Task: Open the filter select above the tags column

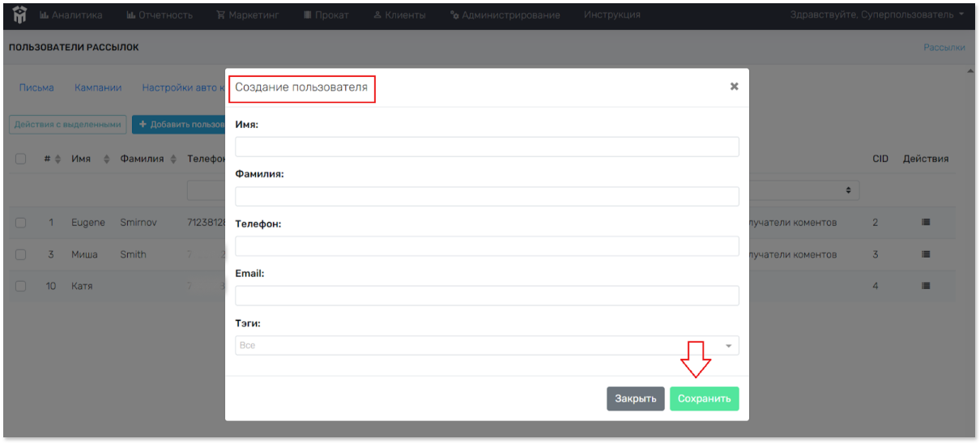Action: pos(803,190)
